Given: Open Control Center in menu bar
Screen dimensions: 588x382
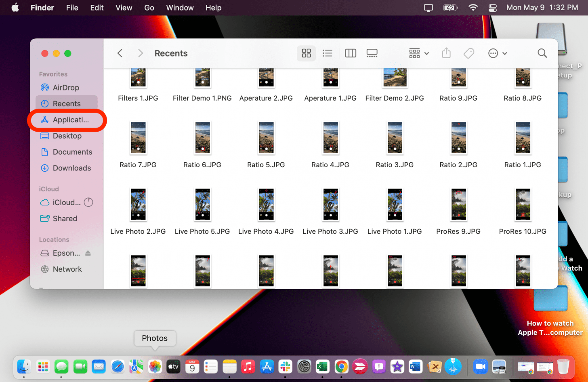Looking at the screenshot, I should click(493, 8).
